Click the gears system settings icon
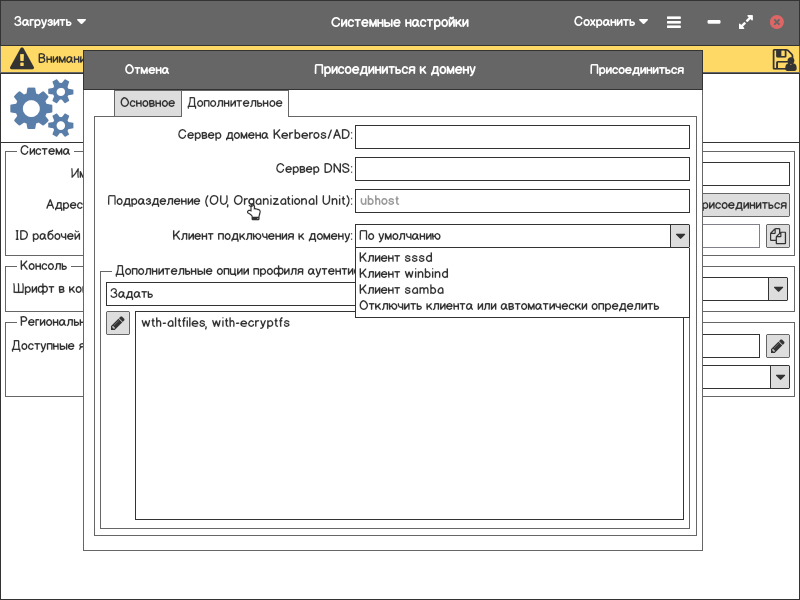 43,109
